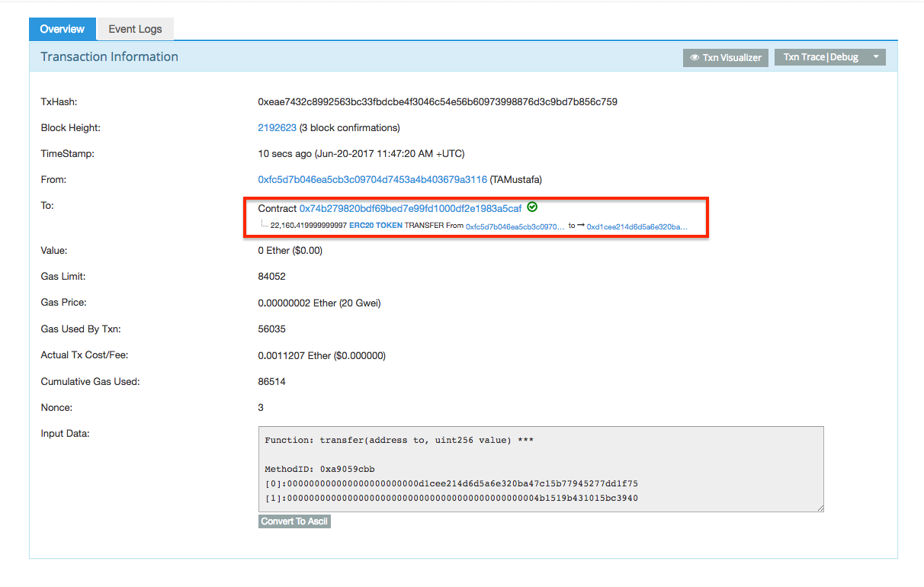924x587 pixels.
Task: Open the ERC20 TOKEN link
Action: (x=376, y=226)
